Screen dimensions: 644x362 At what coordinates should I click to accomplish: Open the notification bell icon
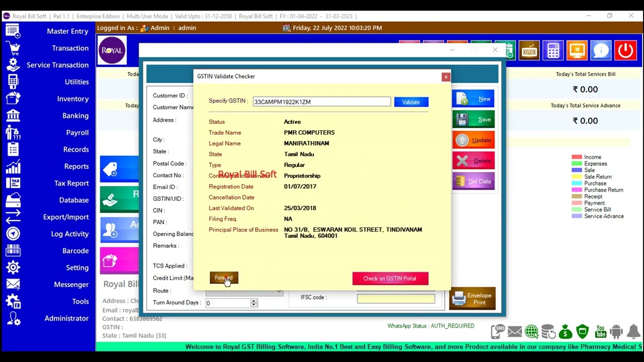point(633,331)
